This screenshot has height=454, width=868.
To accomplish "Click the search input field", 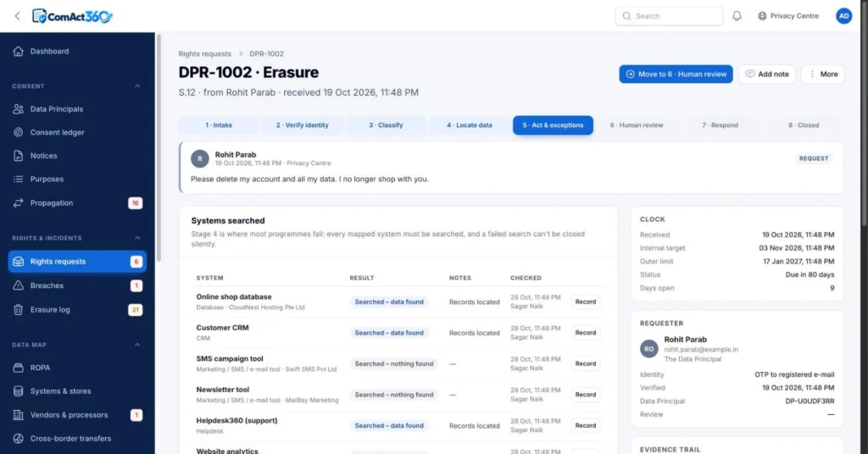I will click(x=669, y=16).
